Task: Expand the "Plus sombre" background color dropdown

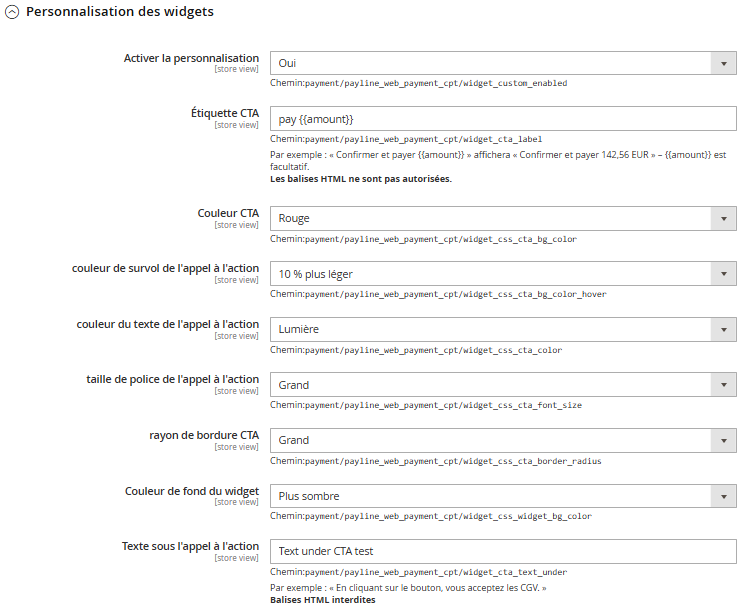Action: coord(503,496)
